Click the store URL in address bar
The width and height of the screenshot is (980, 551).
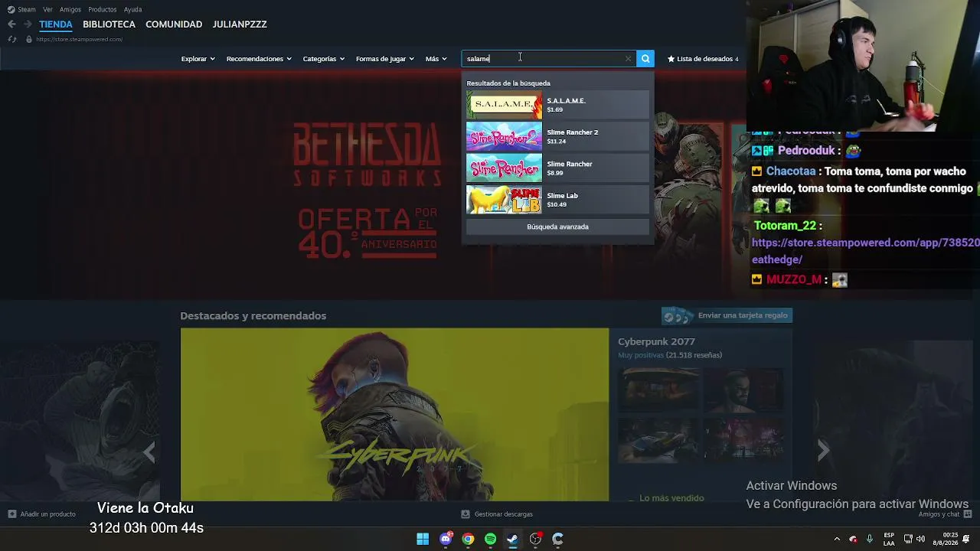point(79,39)
